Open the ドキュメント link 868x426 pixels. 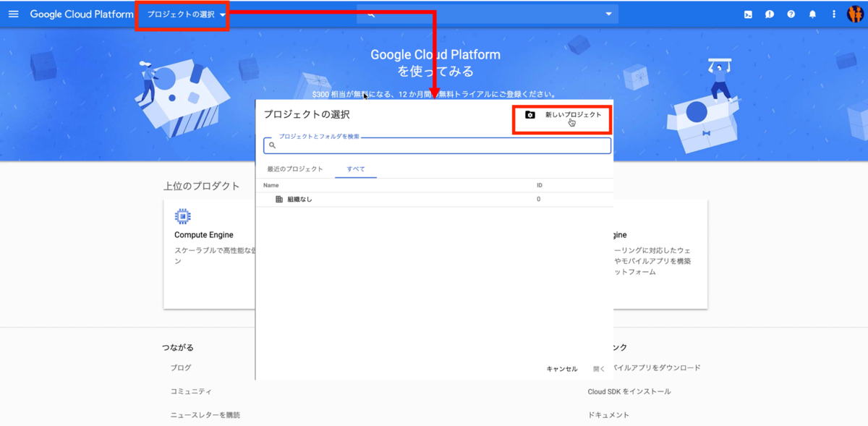pyautogui.click(x=608, y=416)
